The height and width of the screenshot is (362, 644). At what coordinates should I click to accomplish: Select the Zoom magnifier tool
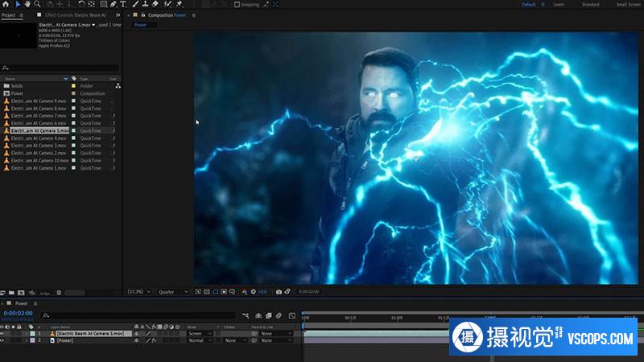point(37,4)
